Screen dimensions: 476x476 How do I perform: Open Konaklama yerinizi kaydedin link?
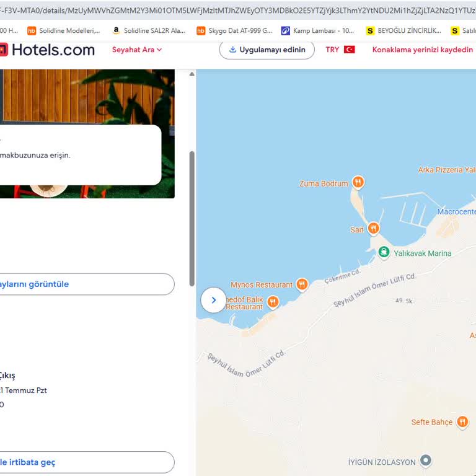click(423, 50)
